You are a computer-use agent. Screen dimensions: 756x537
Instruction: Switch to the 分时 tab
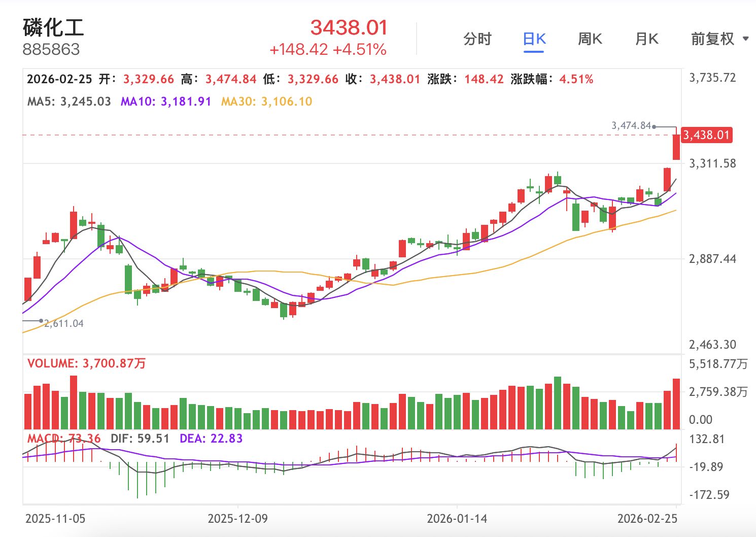pyautogui.click(x=477, y=39)
